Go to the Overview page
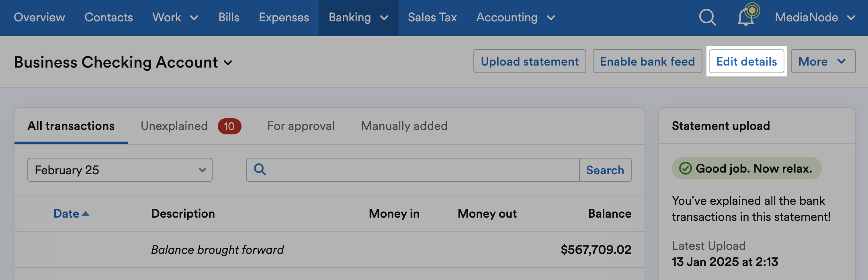 pyautogui.click(x=39, y=18)
